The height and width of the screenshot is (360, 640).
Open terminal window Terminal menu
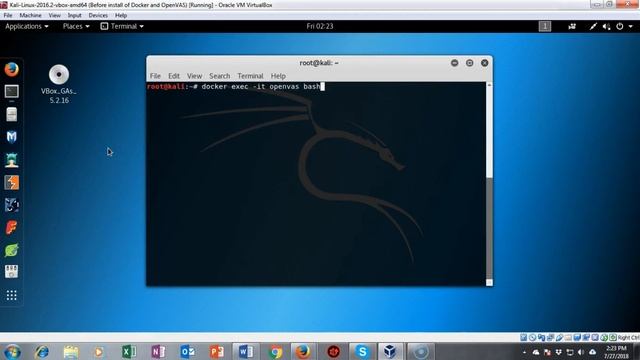(x=250, y=76)
